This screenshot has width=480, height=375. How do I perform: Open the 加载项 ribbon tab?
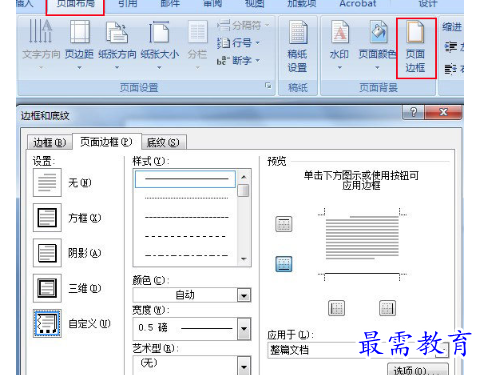coord(302,4)
